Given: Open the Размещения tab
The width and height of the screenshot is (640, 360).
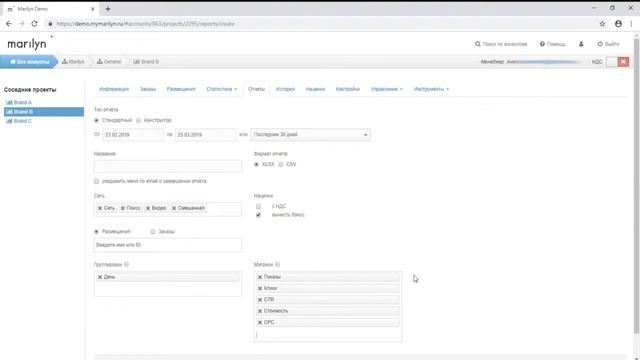Looking at the screenshot, I should pos(181,89).
